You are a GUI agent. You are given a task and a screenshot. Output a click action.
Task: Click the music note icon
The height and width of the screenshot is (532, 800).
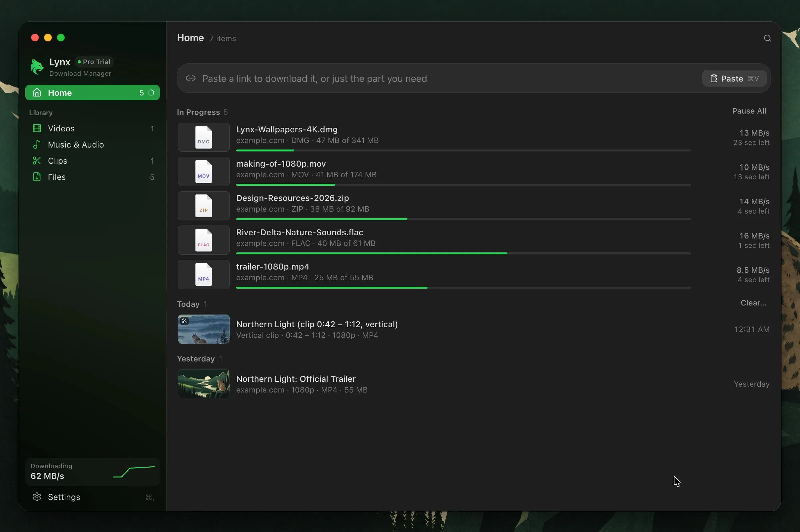(36, 145)
